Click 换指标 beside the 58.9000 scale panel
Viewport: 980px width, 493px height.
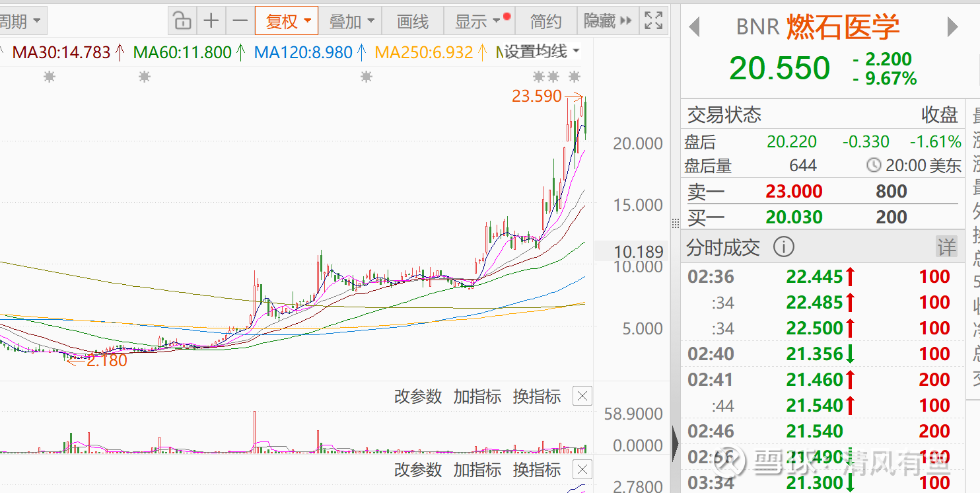tap(537, 397)
